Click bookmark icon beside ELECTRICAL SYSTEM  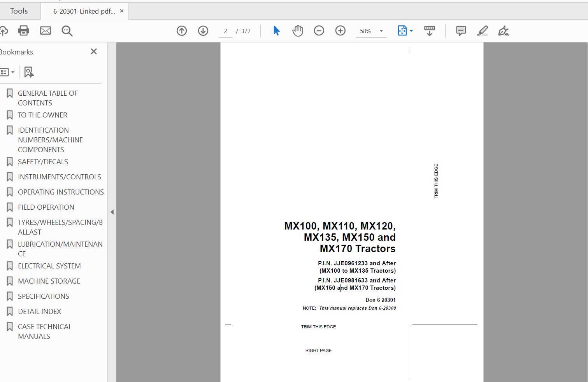point(10,266)
